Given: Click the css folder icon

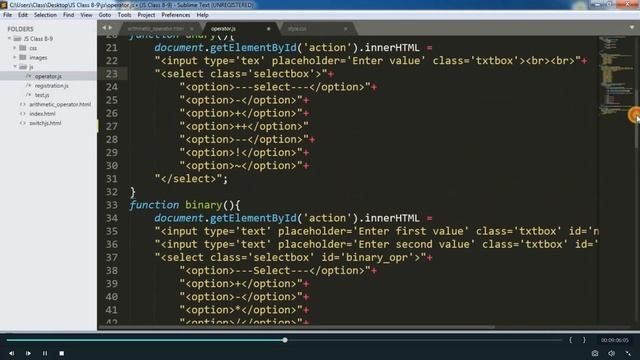Looking at the screenshot, I should [23, 48].
